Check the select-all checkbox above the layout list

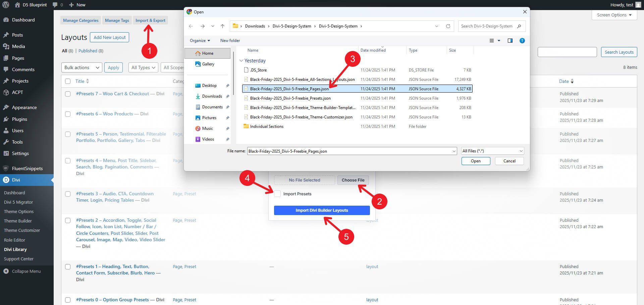tap(68, 81)
